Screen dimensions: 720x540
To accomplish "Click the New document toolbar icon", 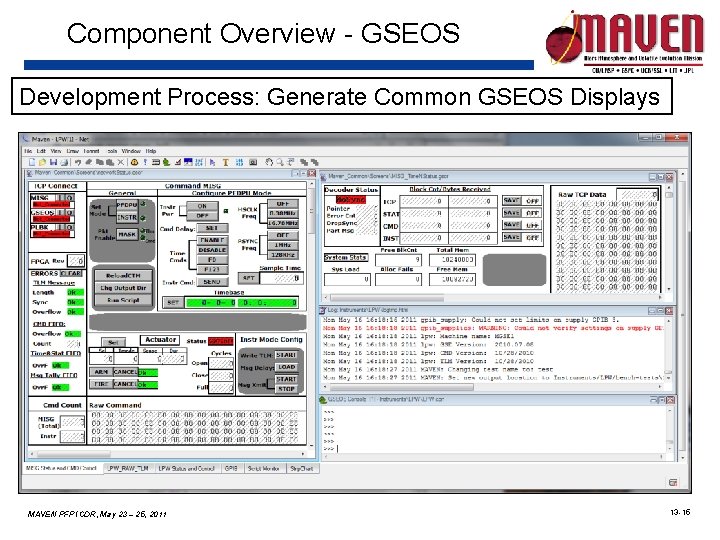I will click(x=32, y=162).
